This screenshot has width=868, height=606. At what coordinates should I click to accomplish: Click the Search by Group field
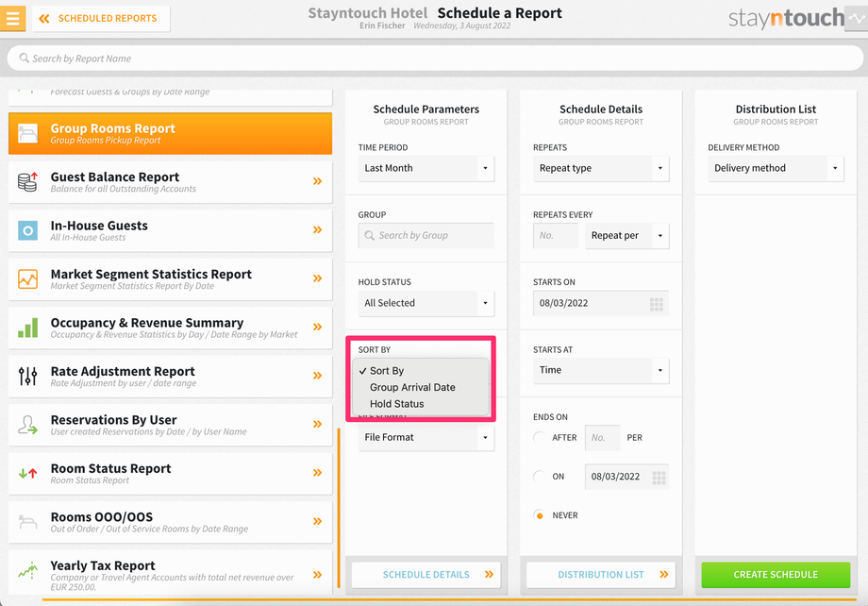tap(426, 236)
